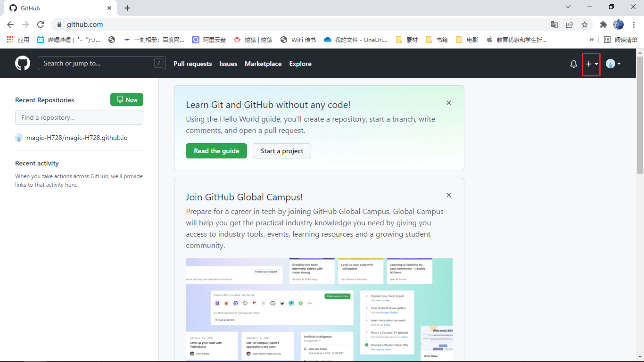Viewport: 644px width, 362px height.
Task: Open the 阅读清单 reading list
Action: [x=620, y=40]
